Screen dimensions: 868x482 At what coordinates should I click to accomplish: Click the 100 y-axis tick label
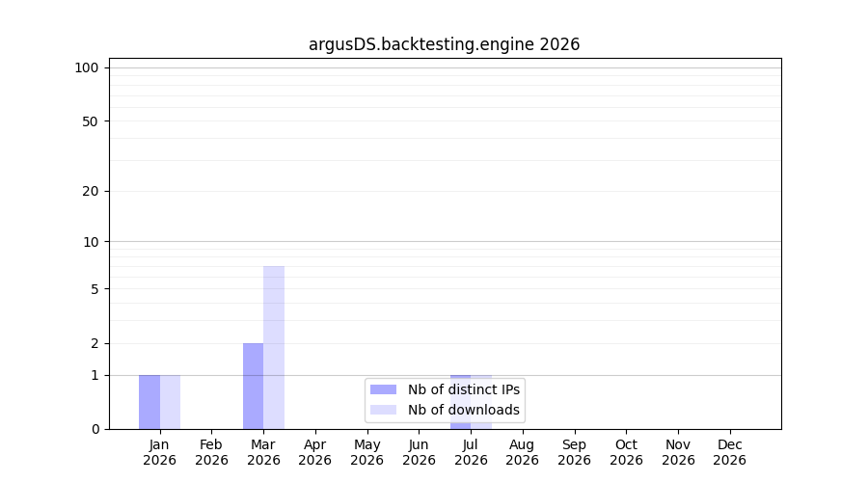click(x=87, y=68)
